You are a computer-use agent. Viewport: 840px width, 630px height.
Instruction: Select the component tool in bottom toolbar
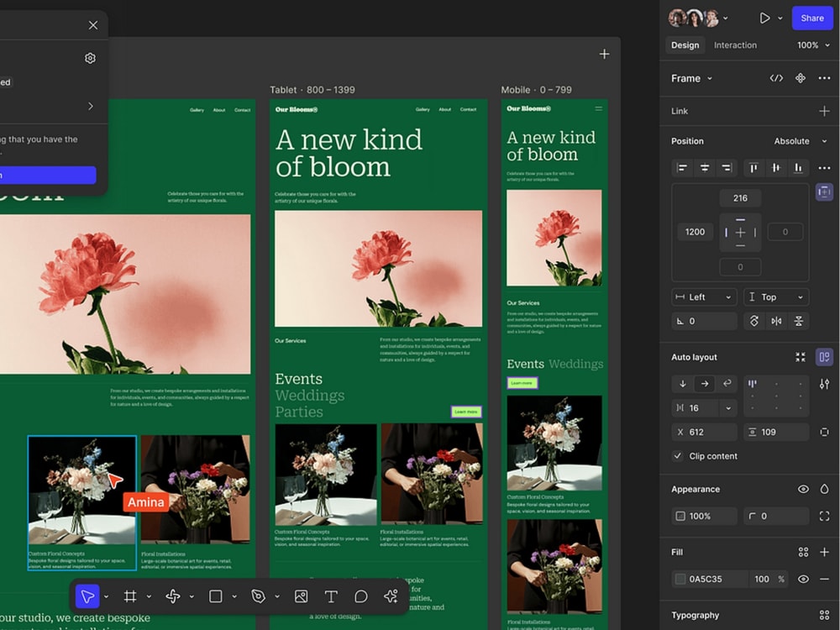[172, 596]
